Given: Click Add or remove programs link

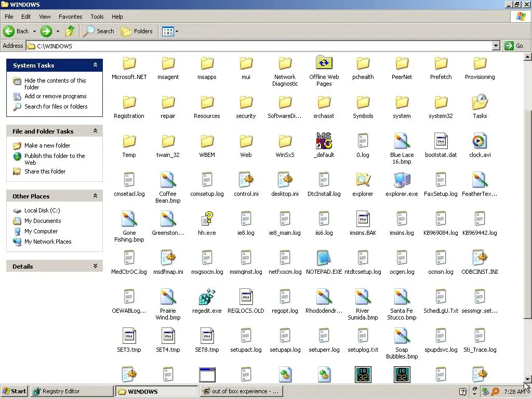Looking at the screenshot, I should (x=55, y=96).
